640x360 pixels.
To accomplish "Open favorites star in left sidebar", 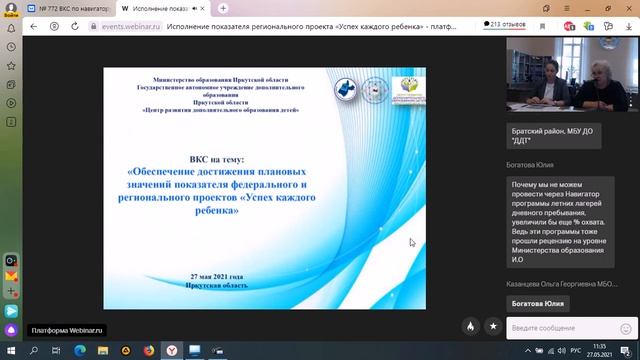I will [x=11, y=66].
